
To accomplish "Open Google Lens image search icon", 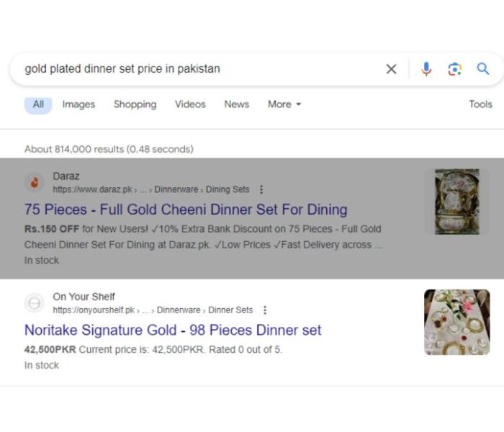I will click(454, 69).
